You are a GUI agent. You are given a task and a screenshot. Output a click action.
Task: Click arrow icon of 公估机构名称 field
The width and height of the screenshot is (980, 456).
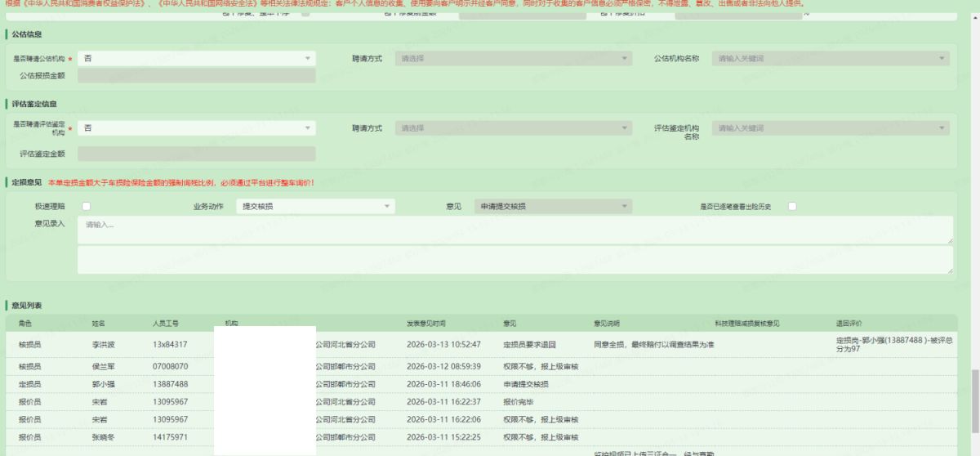(943, 59)
